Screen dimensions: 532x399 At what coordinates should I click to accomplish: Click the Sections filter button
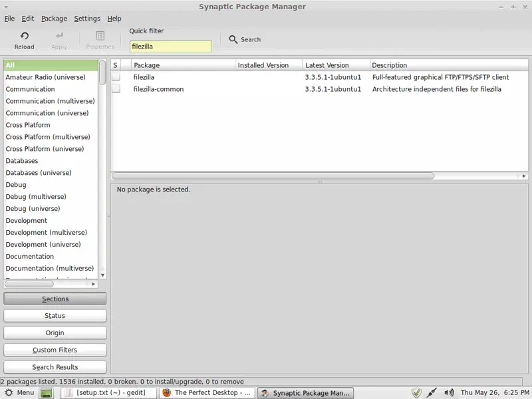(x=55, y=299)
